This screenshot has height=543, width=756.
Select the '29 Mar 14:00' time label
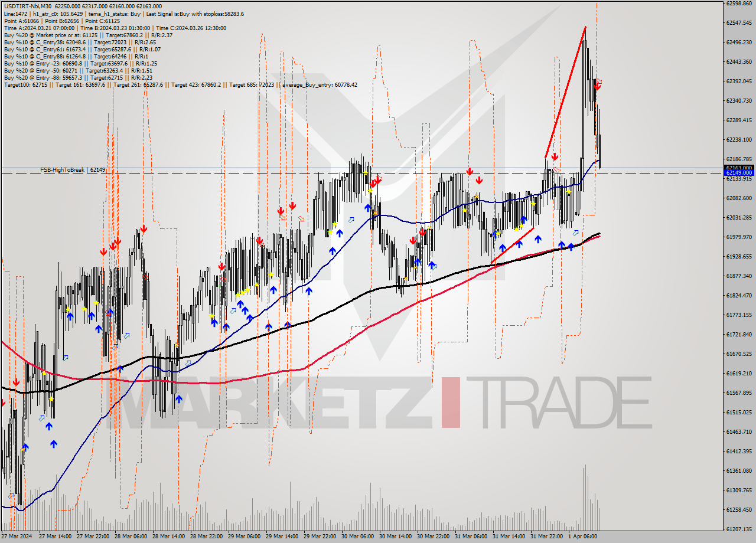pos(282,537)
